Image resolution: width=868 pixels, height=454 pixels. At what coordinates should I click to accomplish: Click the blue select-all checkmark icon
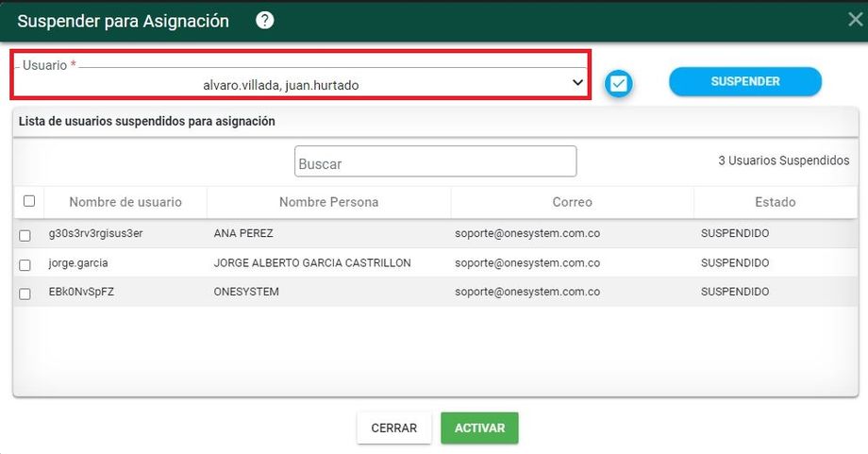point(618,84)
